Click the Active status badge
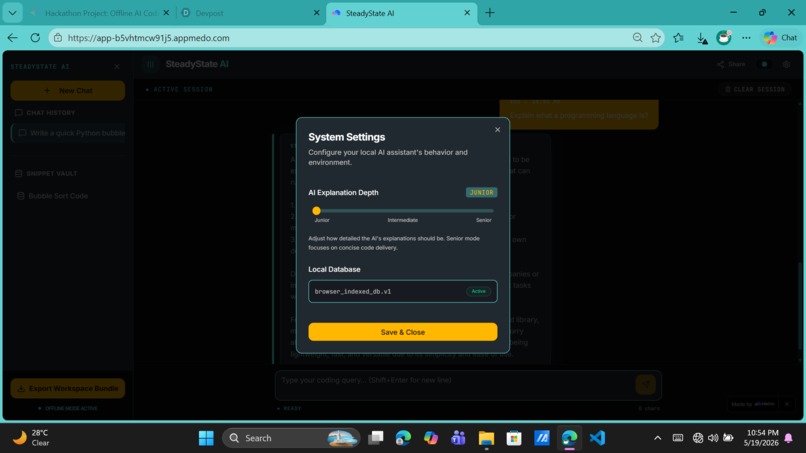Screen dimensions: 806x453 pyautogui.click(x=478, y=291)
